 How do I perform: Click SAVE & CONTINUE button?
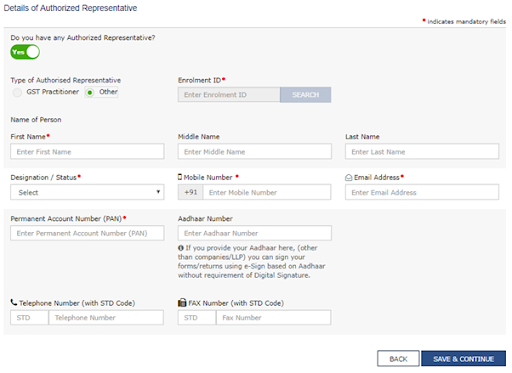tap(463, 359)
